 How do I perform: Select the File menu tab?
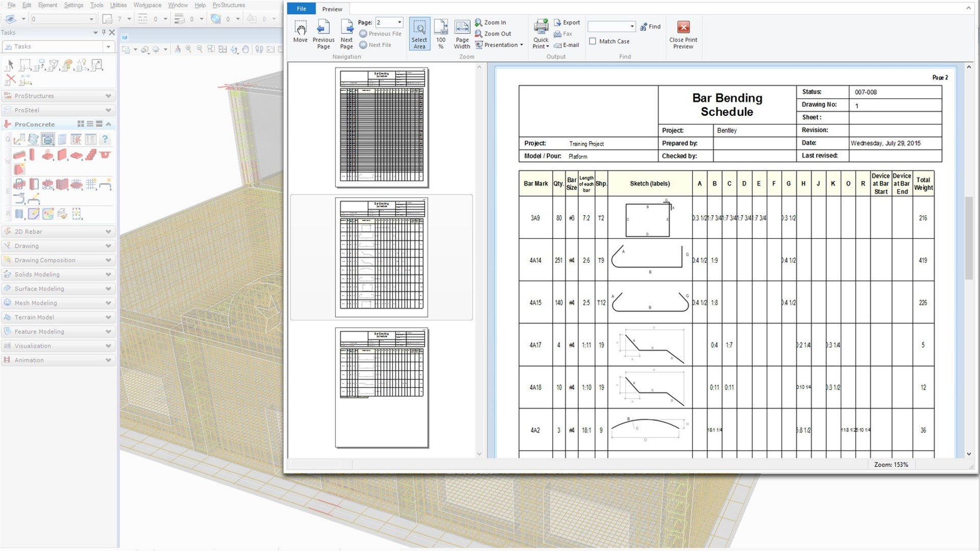click(301, 8)
